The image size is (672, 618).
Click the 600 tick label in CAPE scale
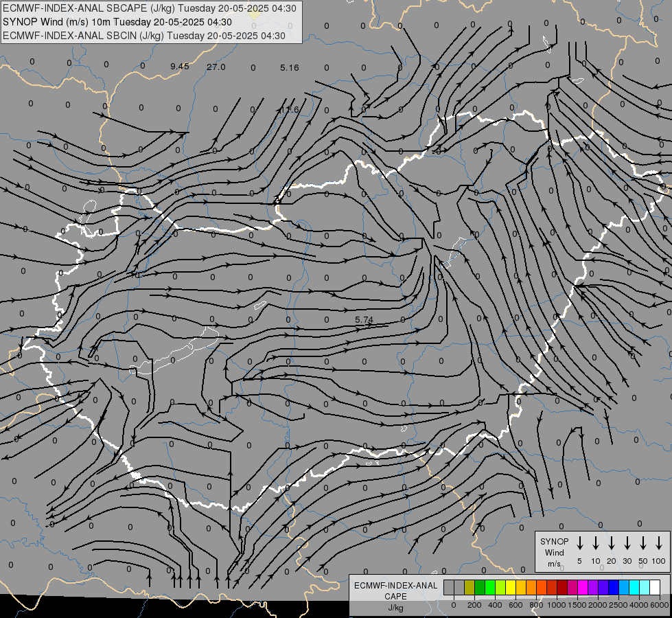(515, 605)
